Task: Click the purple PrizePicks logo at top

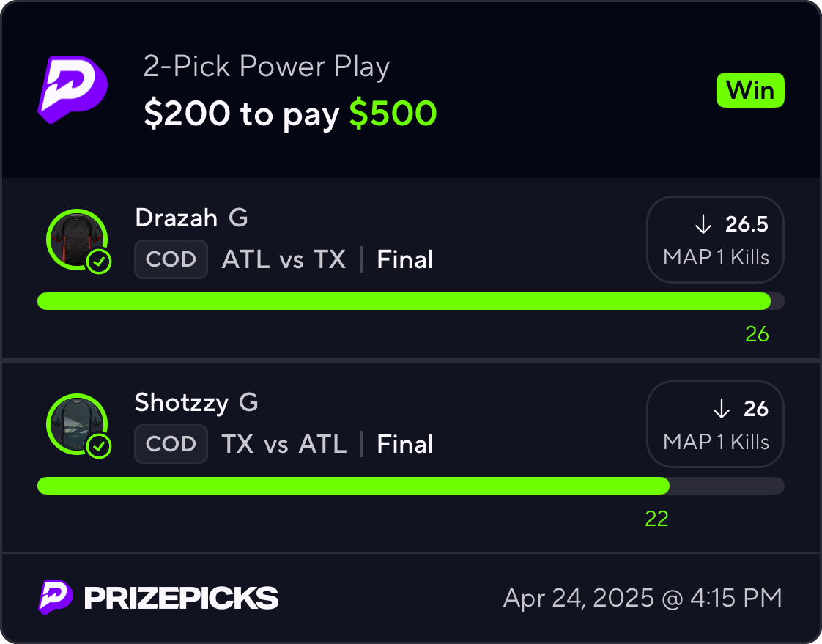Action: click(x=73, y=89)
